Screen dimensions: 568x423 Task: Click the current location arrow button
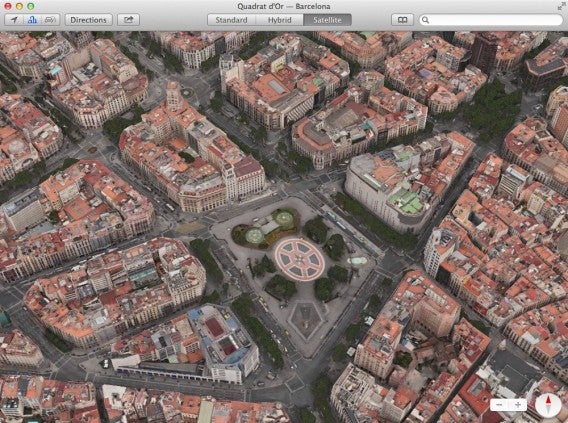(14, 20)
